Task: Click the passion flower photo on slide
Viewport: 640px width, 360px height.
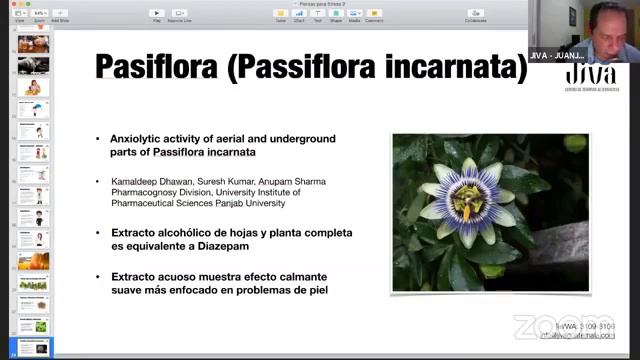Action: [491, 213]
